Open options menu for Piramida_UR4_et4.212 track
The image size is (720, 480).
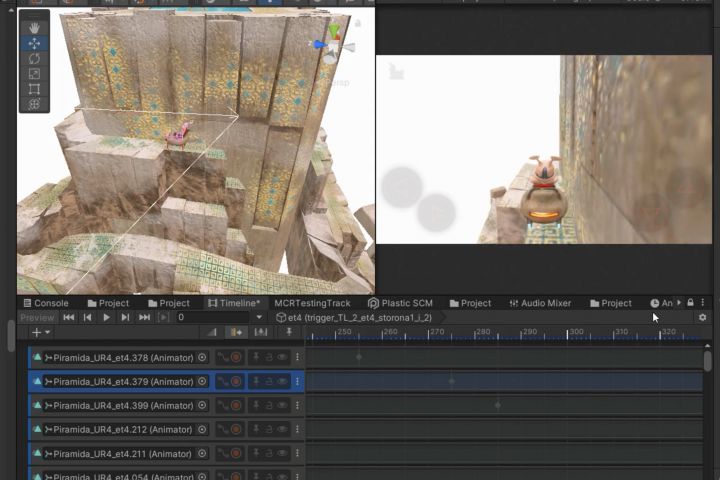coord(297,429)
